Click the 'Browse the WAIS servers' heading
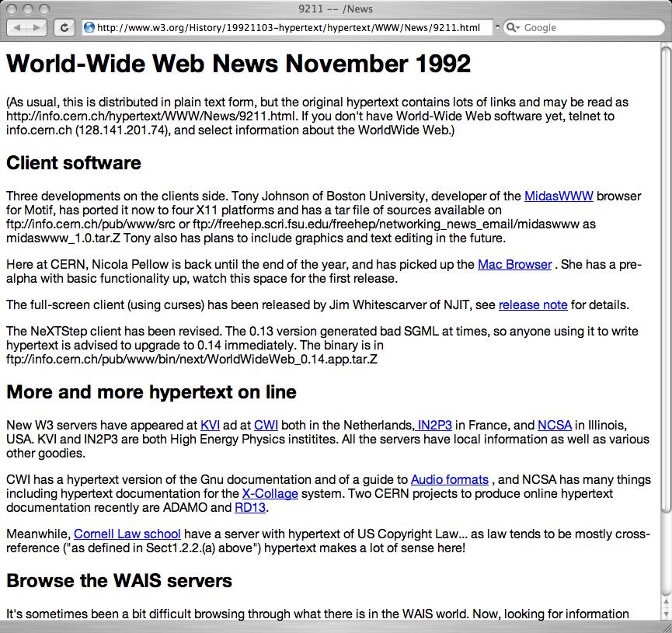Image resolution: width=672 pixels, height=633 pixels. pos(119,581)
